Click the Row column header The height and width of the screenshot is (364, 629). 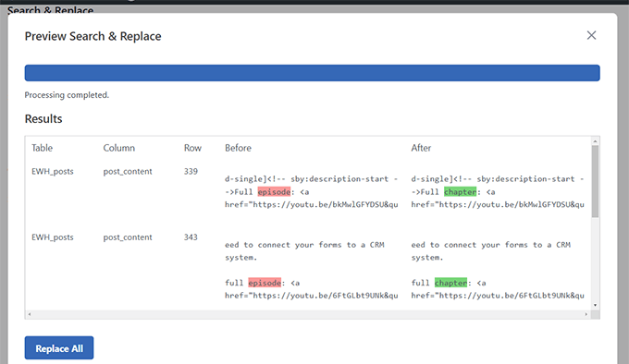(192, 148)
